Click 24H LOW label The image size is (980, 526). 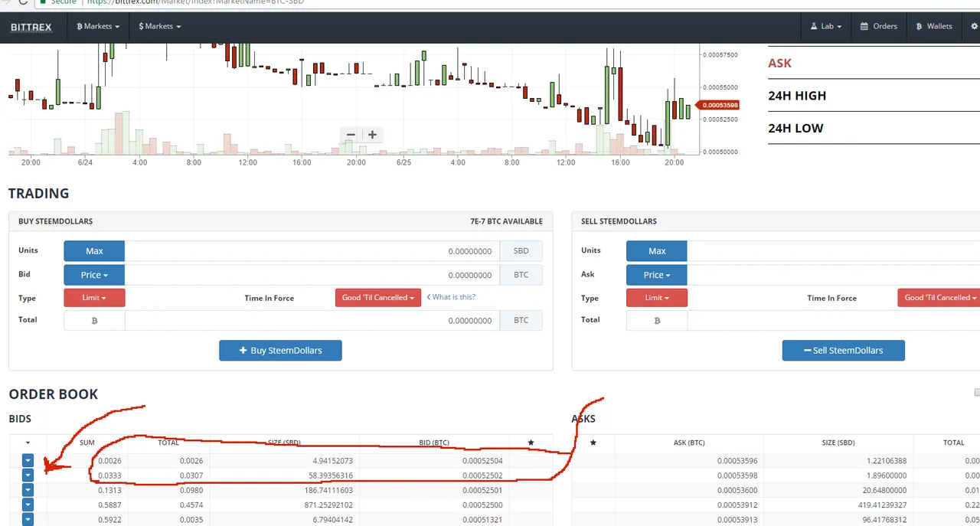pos(795,129)
